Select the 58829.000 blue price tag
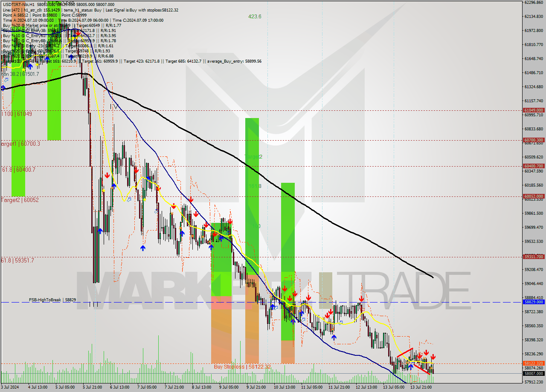This screenshot has width=546, height=392. click(x=533, y=302)
